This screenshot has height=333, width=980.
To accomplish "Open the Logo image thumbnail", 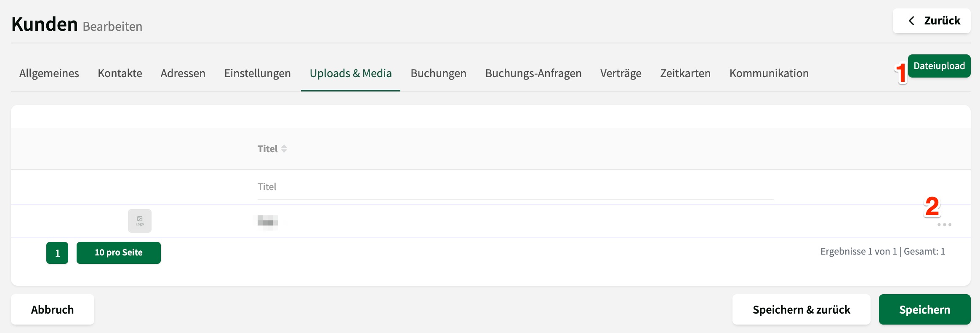I will (x=140, y=221).
